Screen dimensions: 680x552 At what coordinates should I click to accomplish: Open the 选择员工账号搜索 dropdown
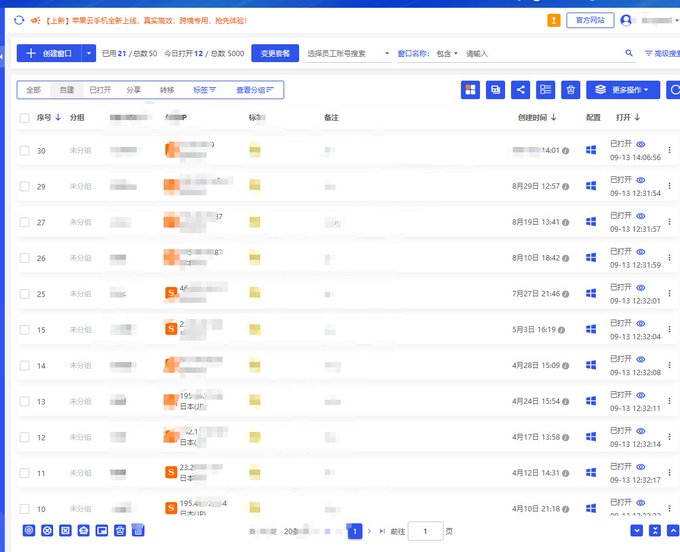click(348, 53)
